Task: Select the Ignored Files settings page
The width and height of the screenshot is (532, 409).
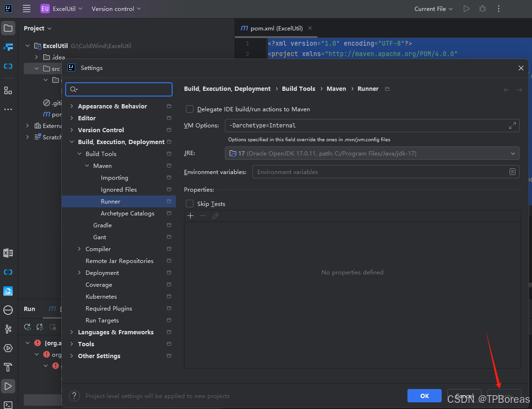Action: pos(119,189)
